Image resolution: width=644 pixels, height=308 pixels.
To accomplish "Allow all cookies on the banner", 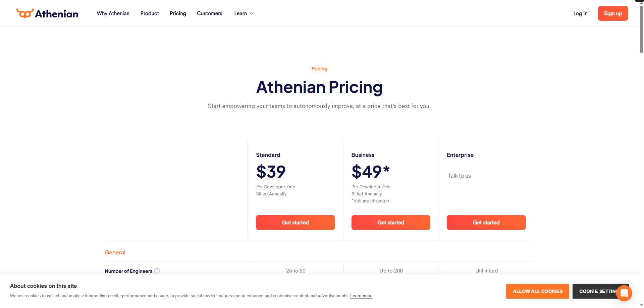I will (x=537, y=291).
